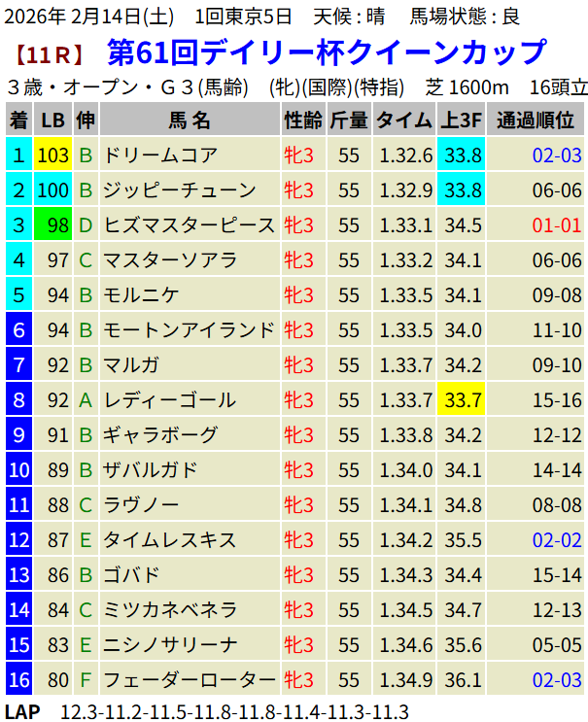The image size is (588, 722).
Task: Click the 馬名 column header
Action: [x=189, y=120]
